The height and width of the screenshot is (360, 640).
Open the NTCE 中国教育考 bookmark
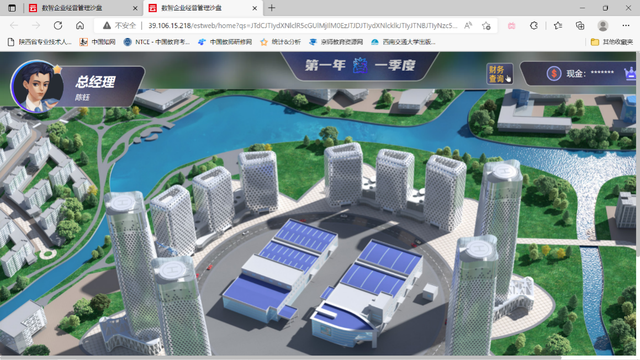click(157, 42)
